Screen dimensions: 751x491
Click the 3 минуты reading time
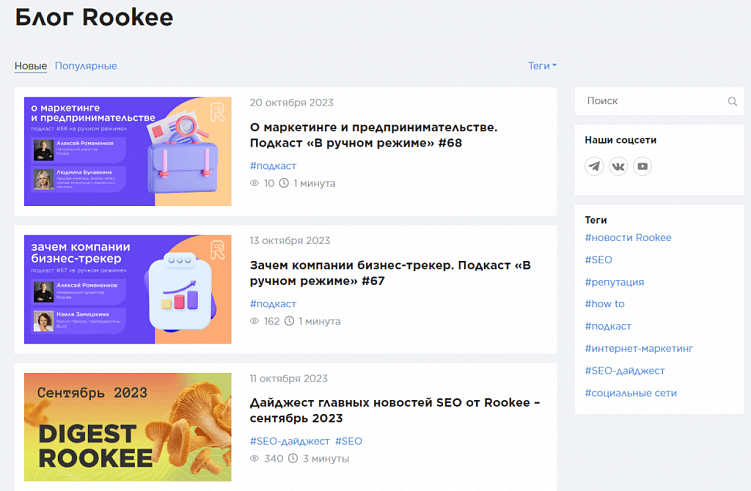tap(326, 458)
